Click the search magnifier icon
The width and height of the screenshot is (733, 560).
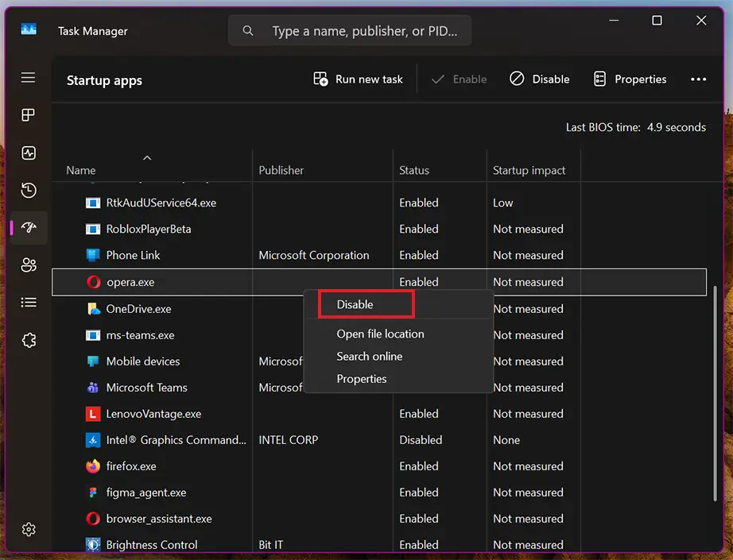click(248, 31)
